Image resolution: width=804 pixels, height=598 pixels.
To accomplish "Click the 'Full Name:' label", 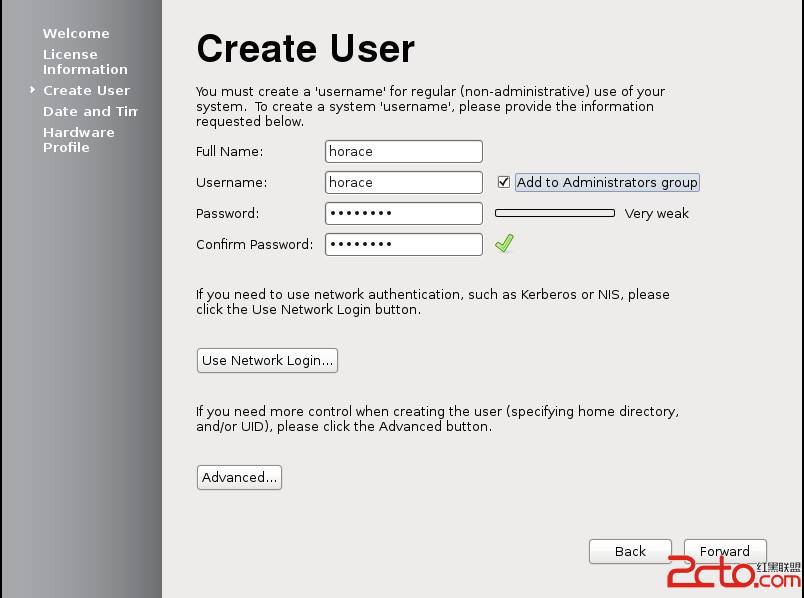I will point(229,151).
